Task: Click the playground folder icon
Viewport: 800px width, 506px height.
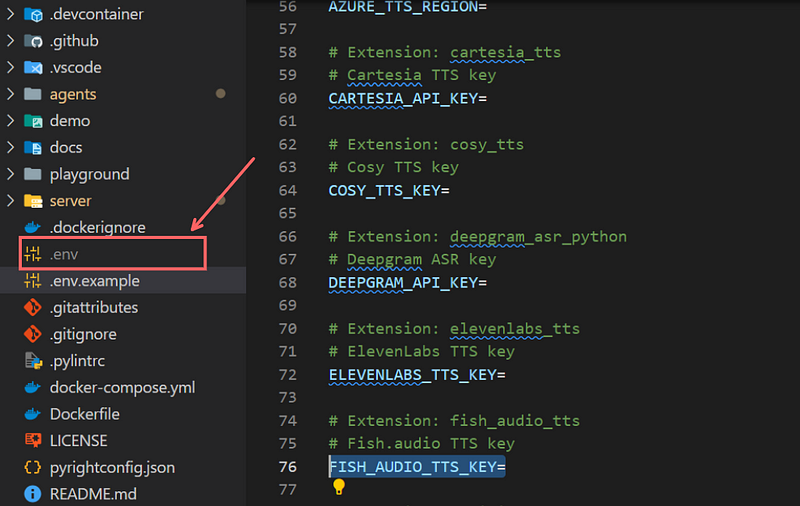Action: [x=33, y=174]
